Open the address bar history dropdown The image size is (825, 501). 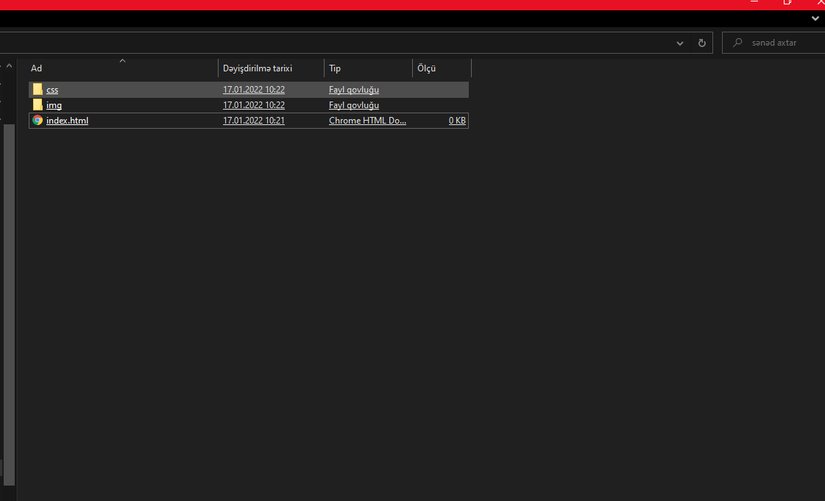coord(680,43)
